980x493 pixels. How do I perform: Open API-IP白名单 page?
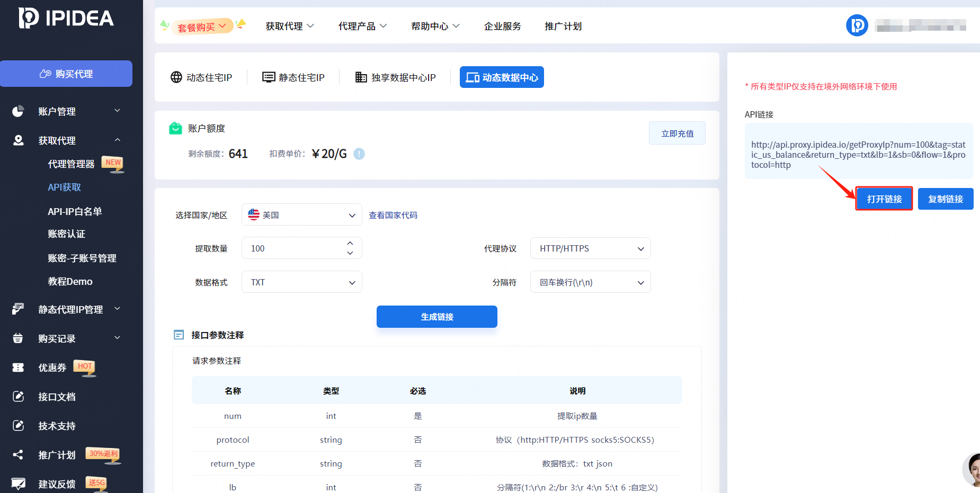coord(75,211)
